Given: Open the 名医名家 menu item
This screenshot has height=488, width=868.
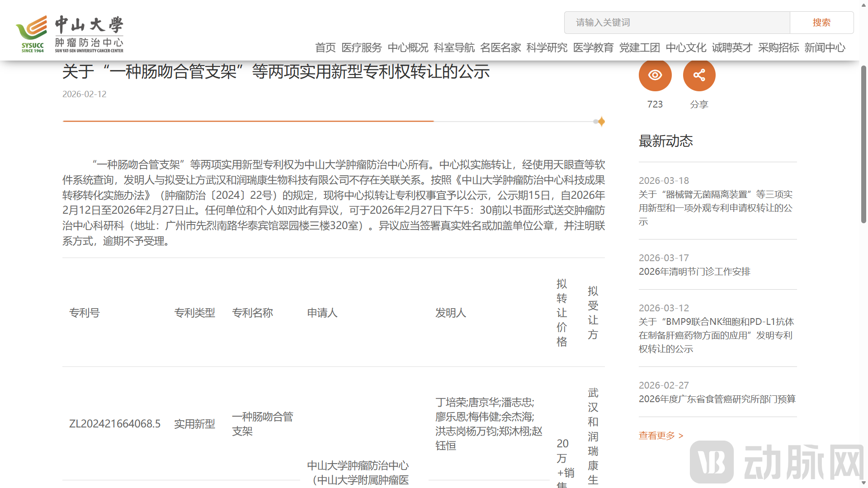Looking at the screenshot, I should (x=500, y=48).
